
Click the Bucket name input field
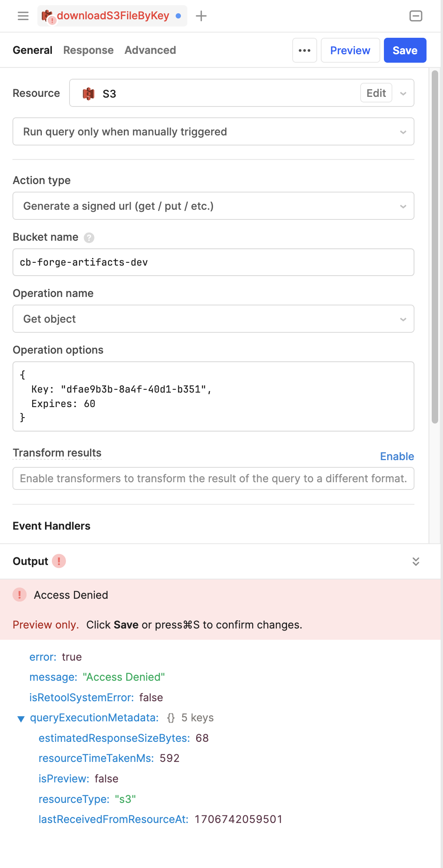pos(213,262)
